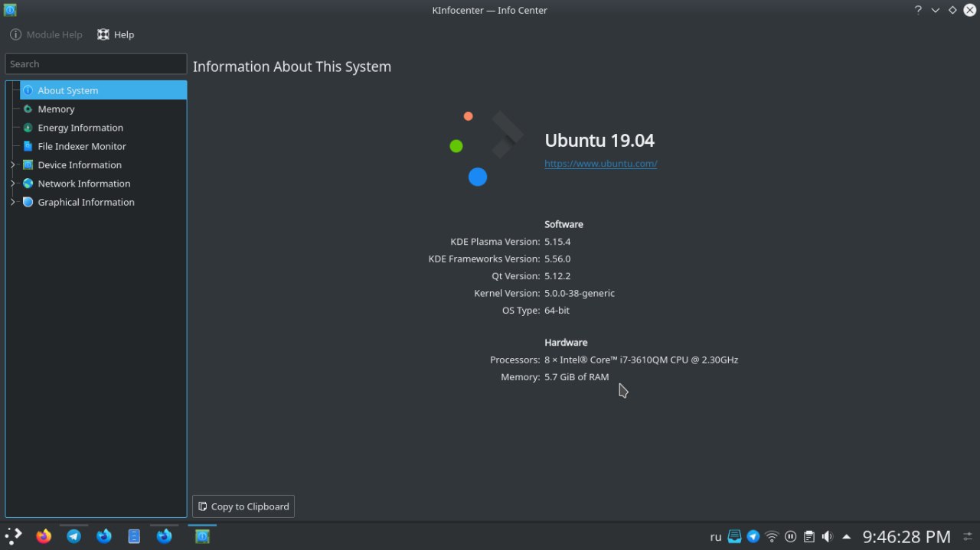Image resolution: width=980 pixels, height=550 pixels.
Task: Expand hidden system tray icons arrow
Action: coord(846,536)
